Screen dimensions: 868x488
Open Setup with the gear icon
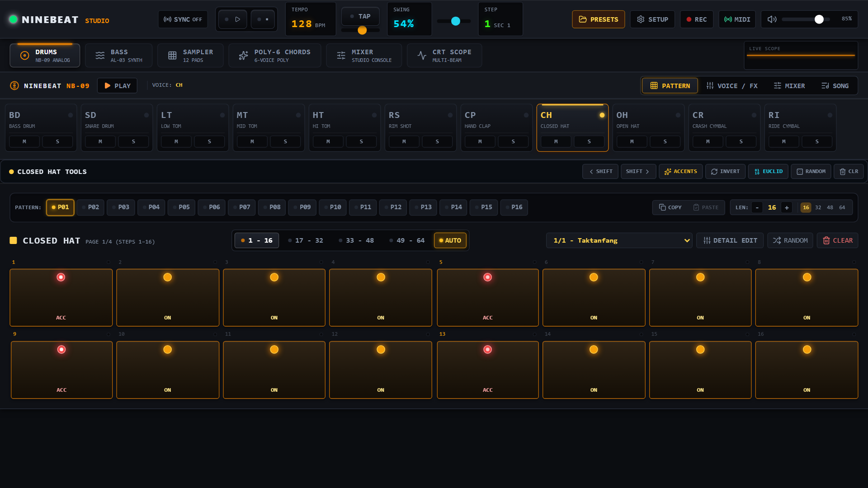[652, 19]
